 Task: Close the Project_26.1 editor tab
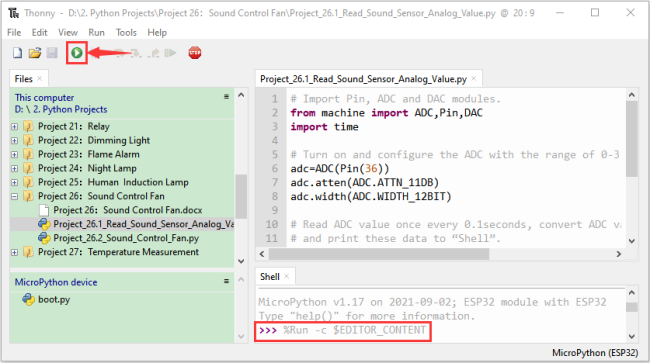click(x=474, y=78)
